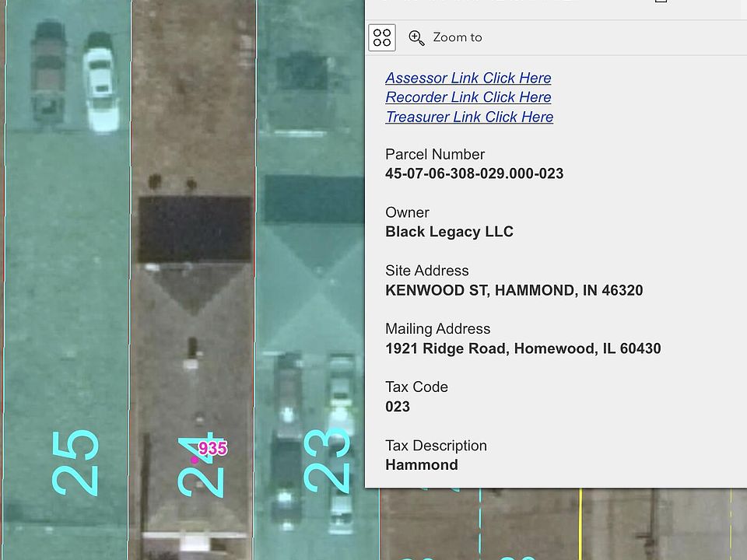
Task: Open the Treasurer Link Click Here
Action: (x=469, y=117)
